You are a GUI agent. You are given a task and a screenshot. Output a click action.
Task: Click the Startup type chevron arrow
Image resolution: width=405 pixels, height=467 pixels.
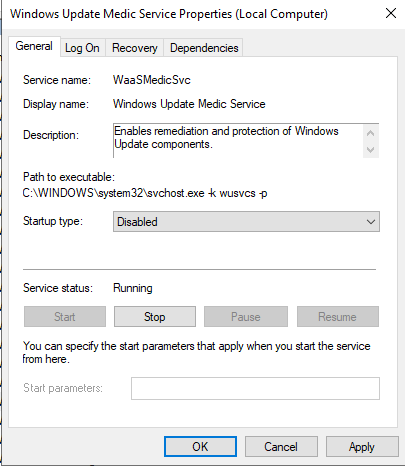[371, 222]
